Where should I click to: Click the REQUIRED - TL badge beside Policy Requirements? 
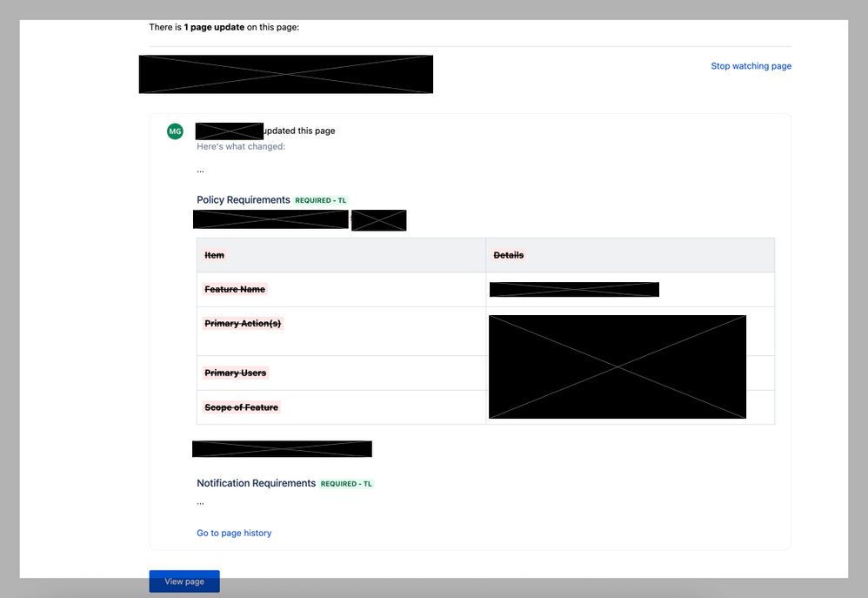click(x=321, y=200)
